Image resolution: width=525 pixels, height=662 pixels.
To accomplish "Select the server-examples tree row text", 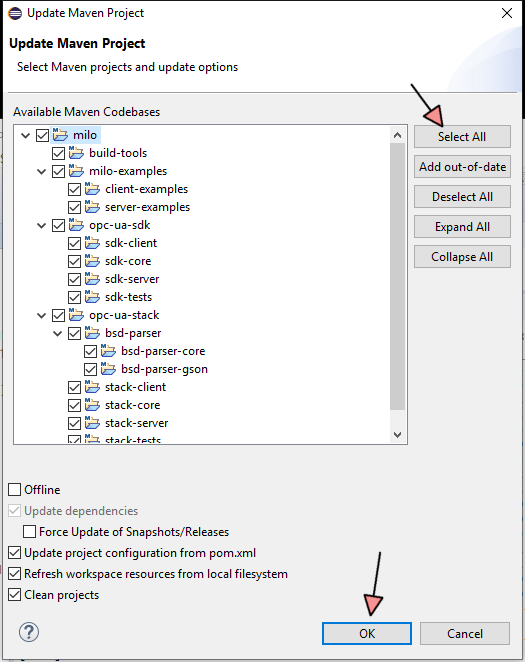I will click(x=147, y=207).
